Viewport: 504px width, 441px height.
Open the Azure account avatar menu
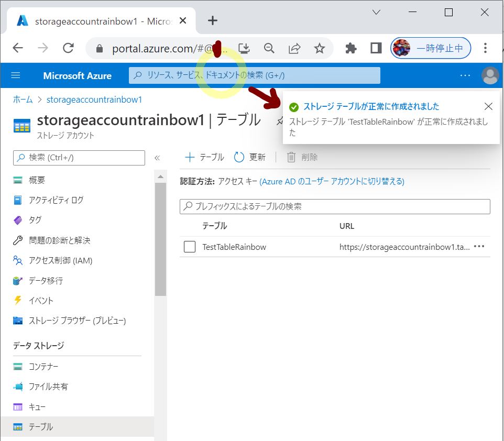click(x=490, y=75)
